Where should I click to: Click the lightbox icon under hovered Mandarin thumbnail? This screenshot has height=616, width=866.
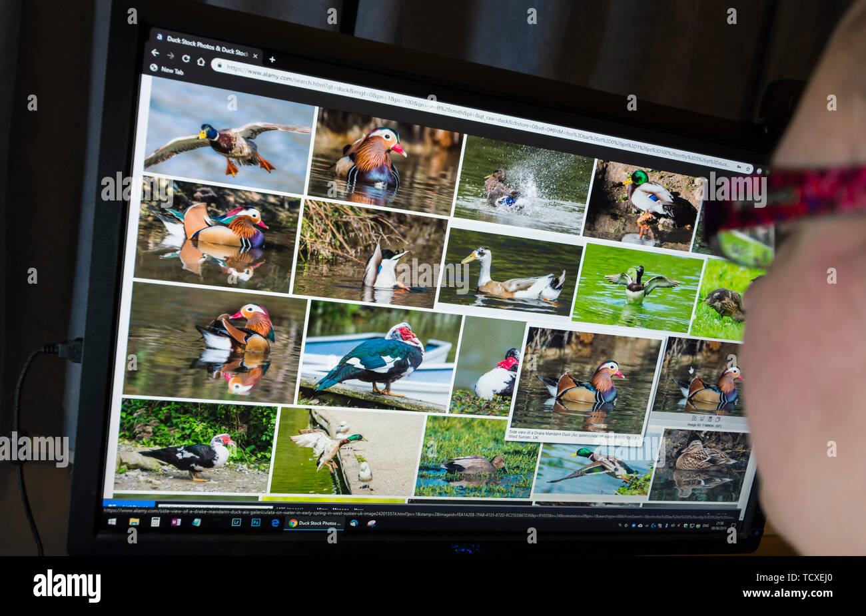693,418
